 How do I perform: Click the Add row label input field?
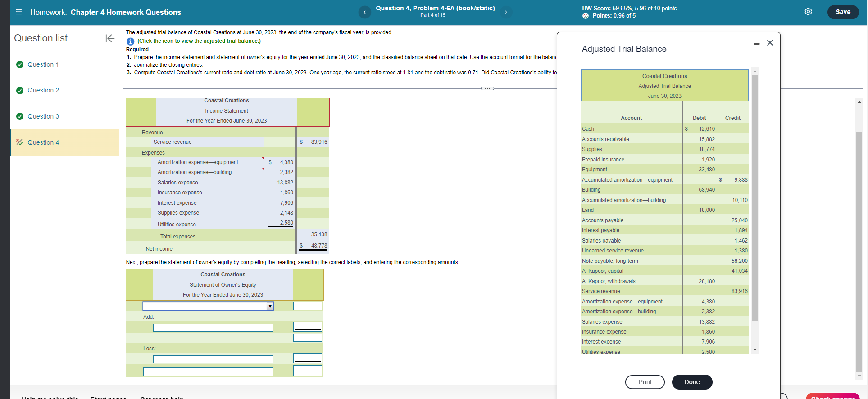coord(213,328)
